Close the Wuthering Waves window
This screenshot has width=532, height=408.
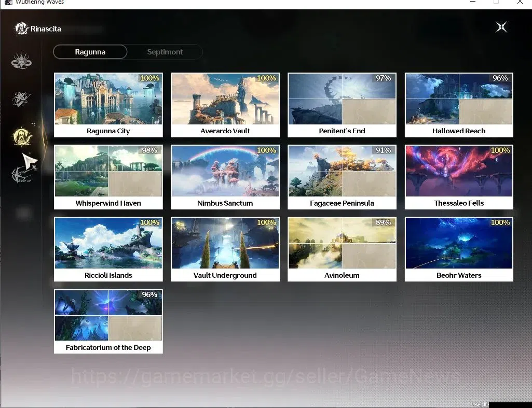point(520,2)
